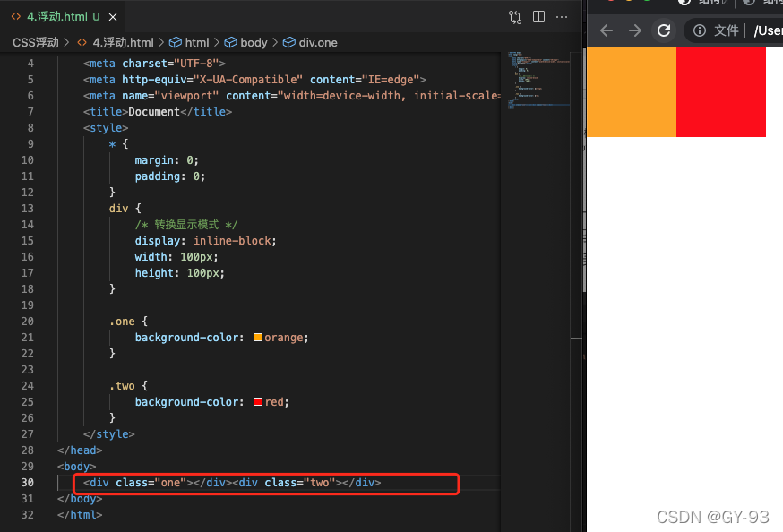This screenshot has width=783, height=532.
Task: Open the red color swatch picker
Action: pyautogui.click(x=258, y=402)
